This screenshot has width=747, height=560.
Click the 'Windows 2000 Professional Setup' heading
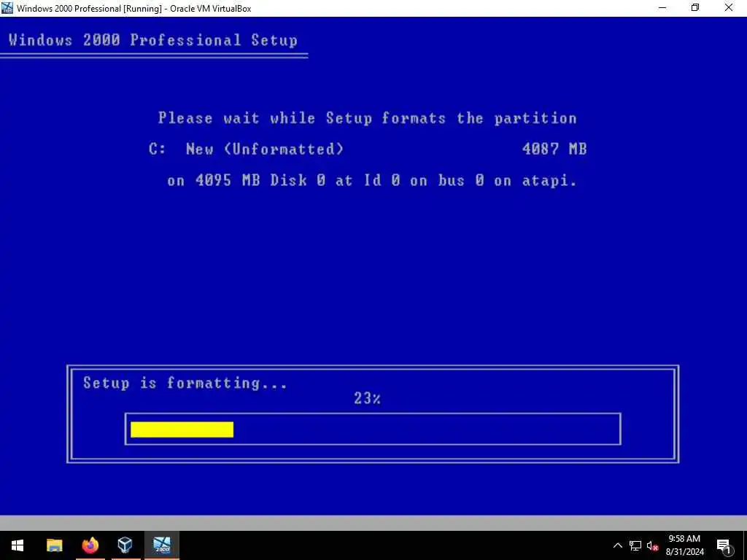click(x=153, y=40)
